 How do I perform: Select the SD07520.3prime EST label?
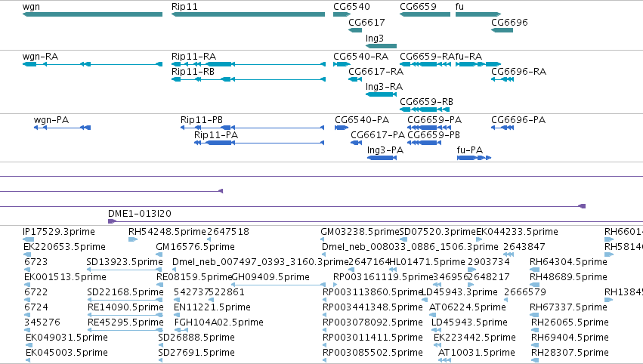pyautogui.click(x=437, y=232)
